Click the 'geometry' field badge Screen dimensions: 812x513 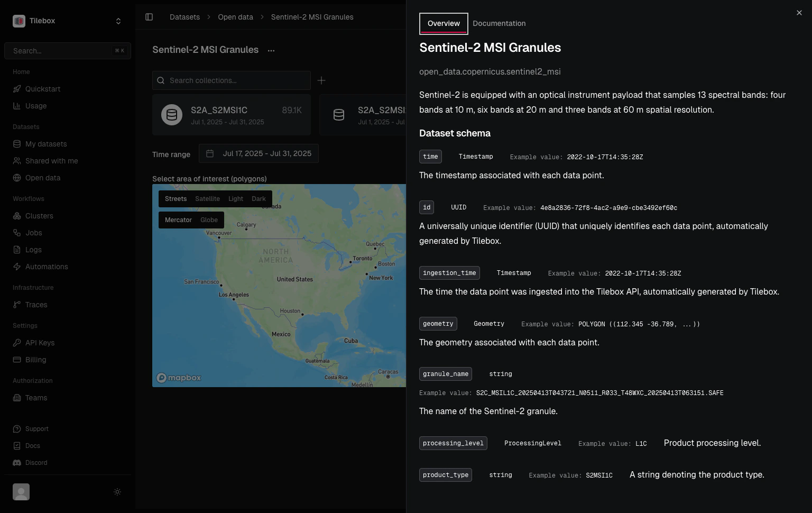click(438, 324)
